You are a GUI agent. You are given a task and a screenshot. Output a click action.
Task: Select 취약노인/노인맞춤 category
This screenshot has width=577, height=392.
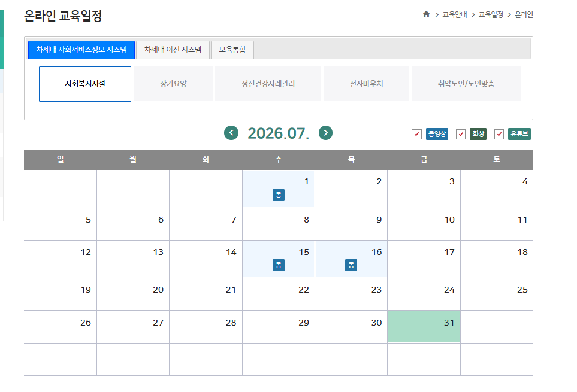(466, 84)
